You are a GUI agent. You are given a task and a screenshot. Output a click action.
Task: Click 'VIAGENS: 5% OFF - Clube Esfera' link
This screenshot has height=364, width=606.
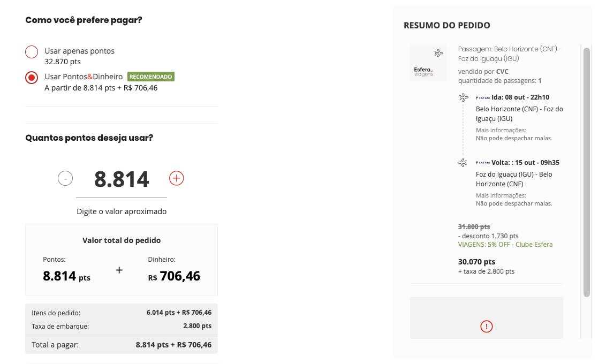[505, 245]
